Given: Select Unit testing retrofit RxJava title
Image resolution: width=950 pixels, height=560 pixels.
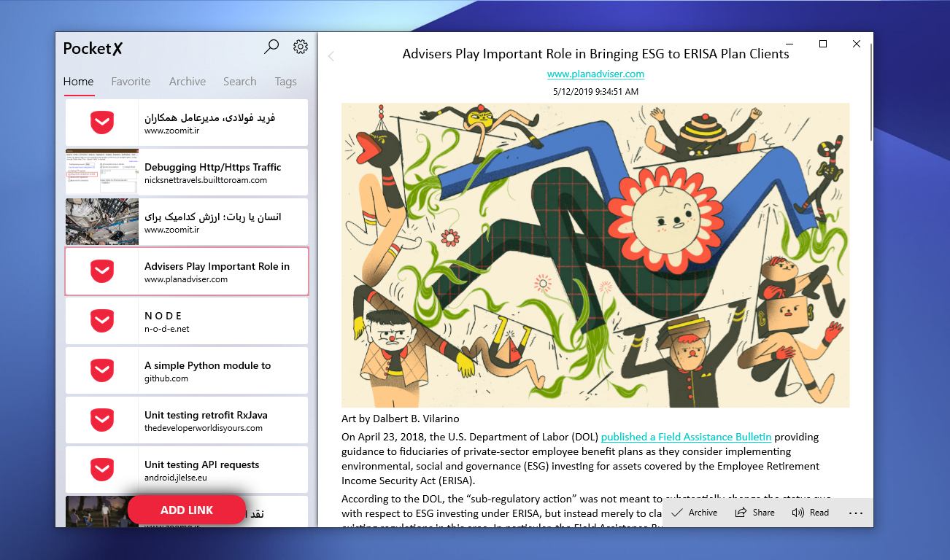Looking at the screenshot, I should 206,415.
